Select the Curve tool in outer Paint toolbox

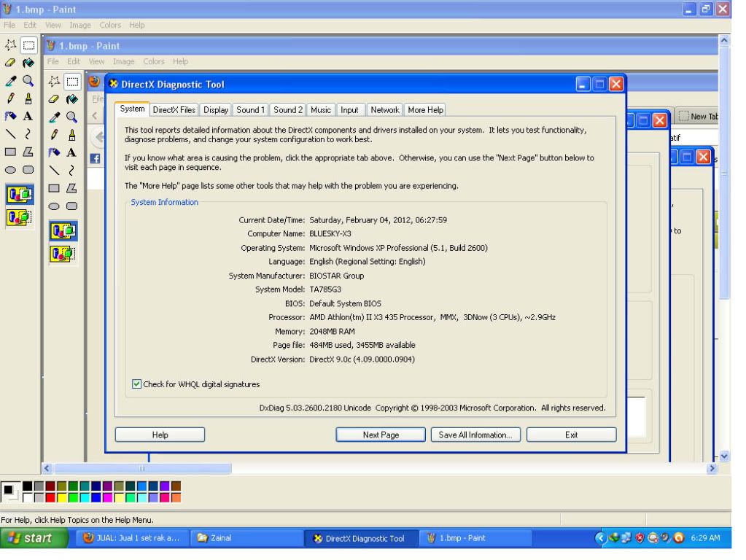point(28,134)
